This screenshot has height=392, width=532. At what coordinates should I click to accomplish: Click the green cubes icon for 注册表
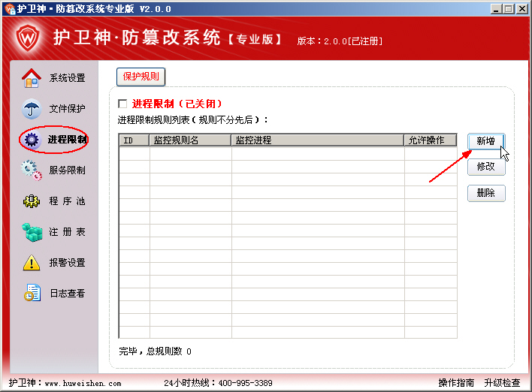[x=32, y=232]
